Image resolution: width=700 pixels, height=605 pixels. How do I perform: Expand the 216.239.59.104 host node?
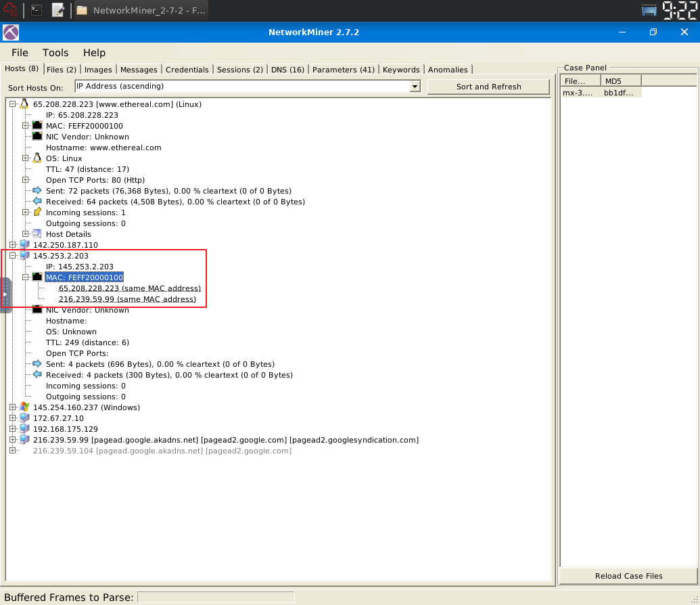tap(13, 451)
